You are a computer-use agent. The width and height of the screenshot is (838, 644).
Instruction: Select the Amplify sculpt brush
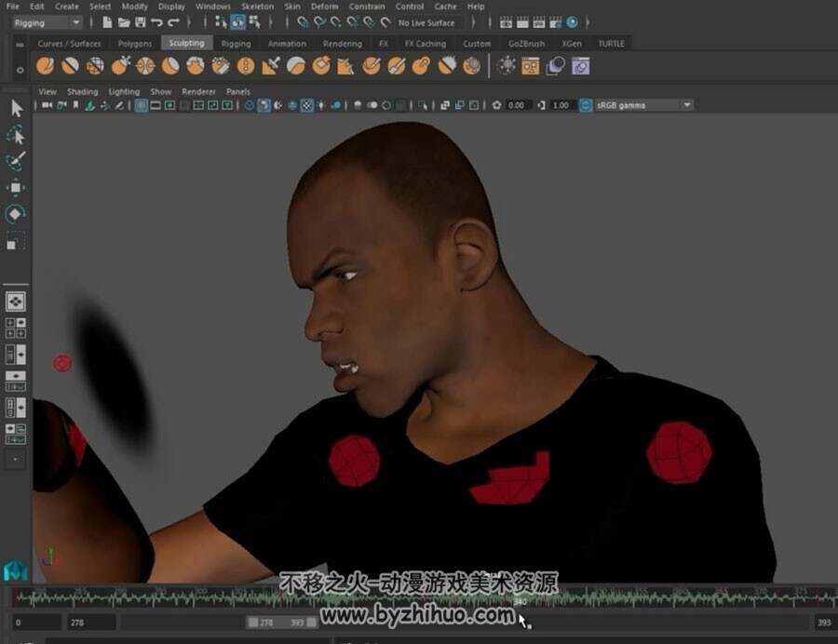point(447,66)
